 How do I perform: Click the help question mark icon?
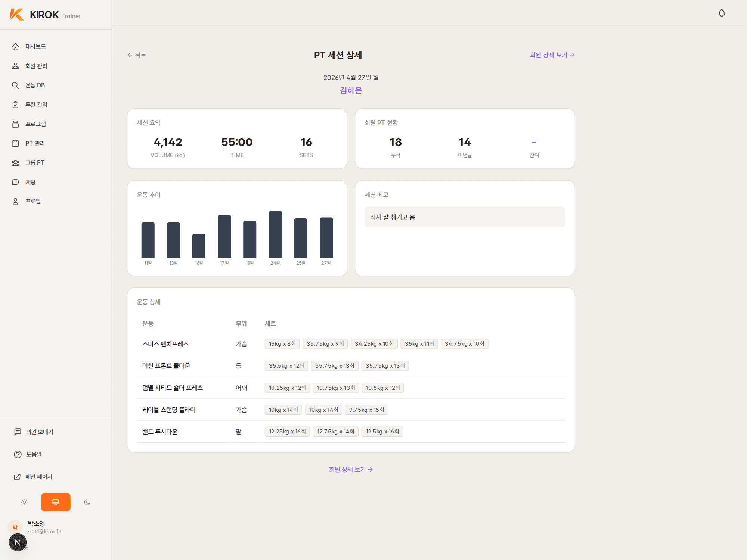tap(18, 454)
